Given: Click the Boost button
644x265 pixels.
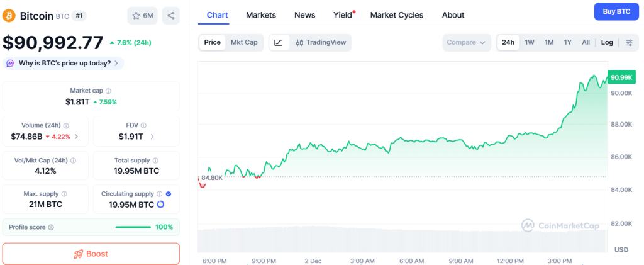Looking at the screenshot, I should tap(91, 254).
